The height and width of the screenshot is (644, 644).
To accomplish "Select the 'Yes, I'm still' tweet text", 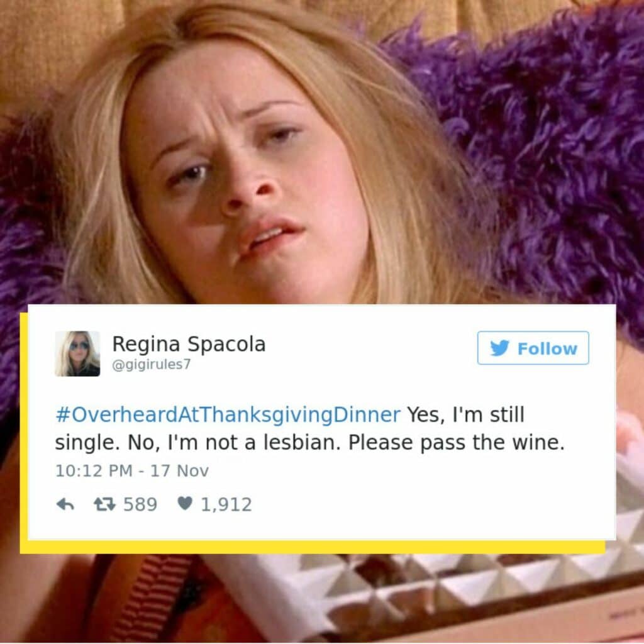I will pos(466,415).
